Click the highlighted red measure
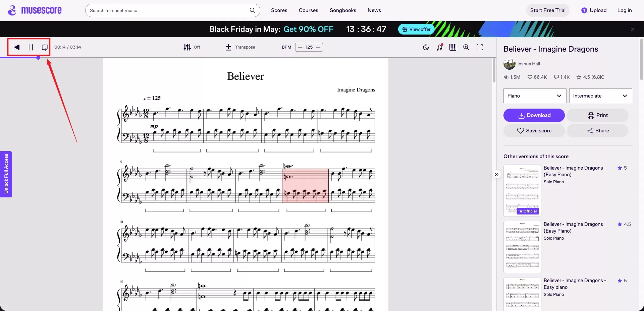Image resolution: width=644 pixels, height=311 pixels. click(305, 186)
